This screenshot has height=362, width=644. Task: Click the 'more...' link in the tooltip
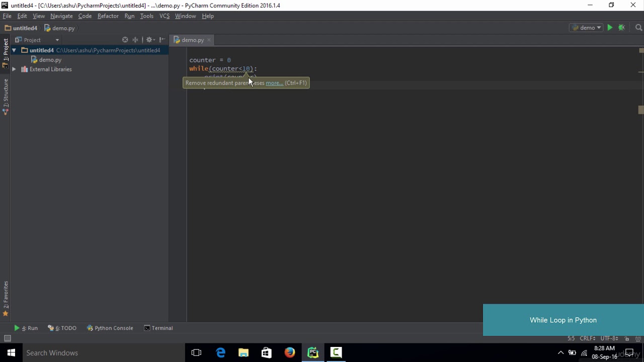click(x=274, y=83)
